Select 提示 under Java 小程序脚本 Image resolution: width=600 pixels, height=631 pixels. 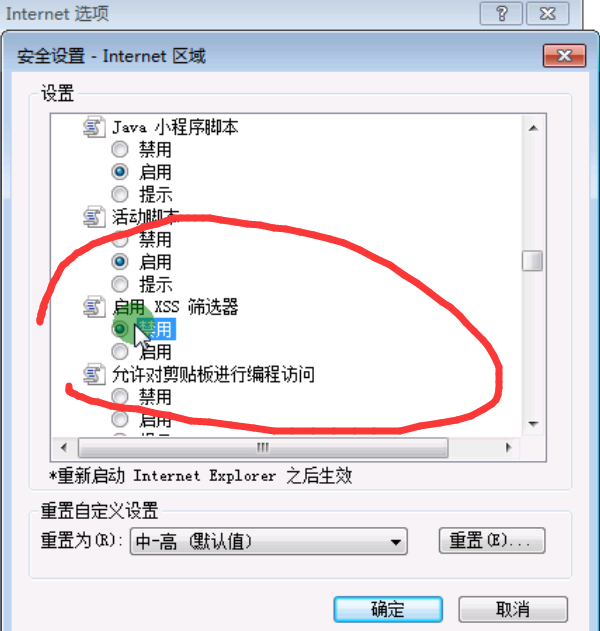coord(120,195)
